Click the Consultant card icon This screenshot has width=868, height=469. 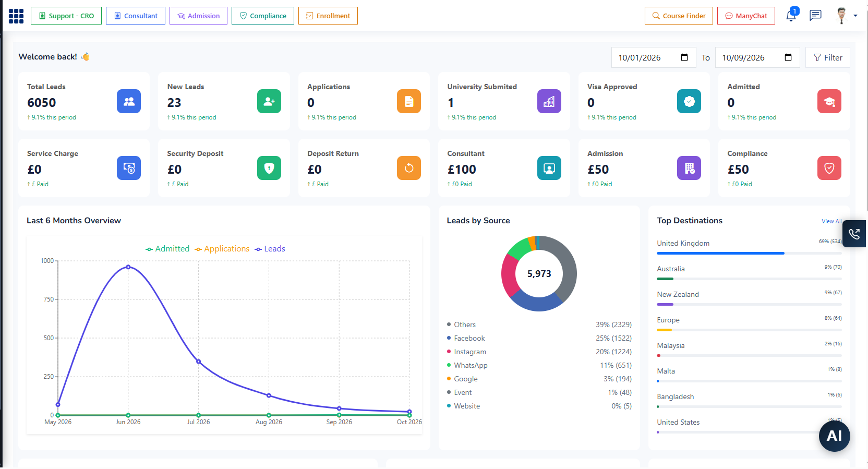tap(549, 168)
